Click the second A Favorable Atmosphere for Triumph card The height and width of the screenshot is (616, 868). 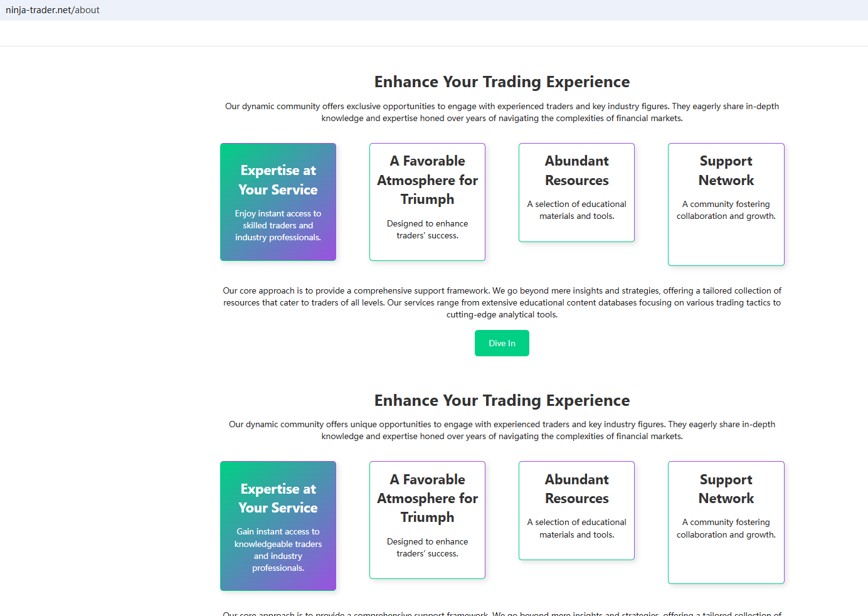point(427,520)
